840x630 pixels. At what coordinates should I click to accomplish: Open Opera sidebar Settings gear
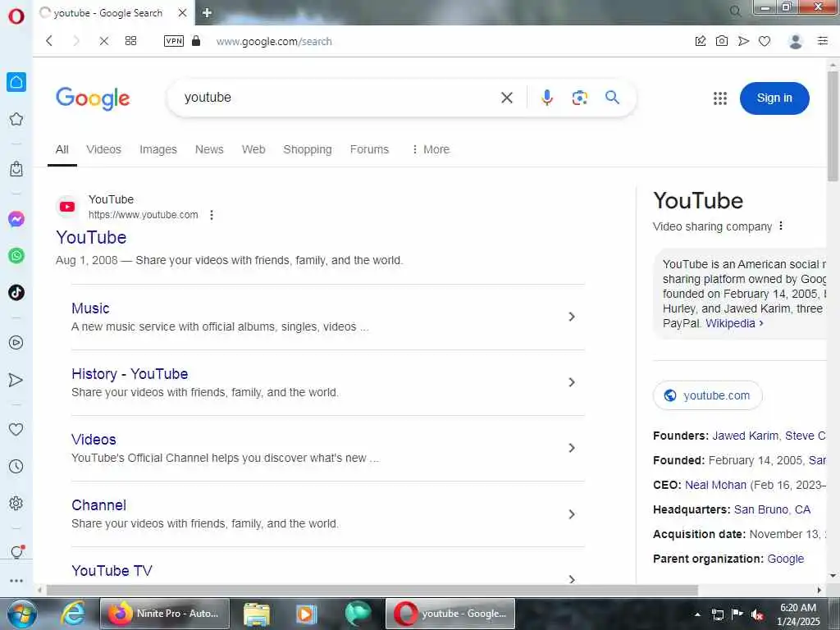point(16,503)
